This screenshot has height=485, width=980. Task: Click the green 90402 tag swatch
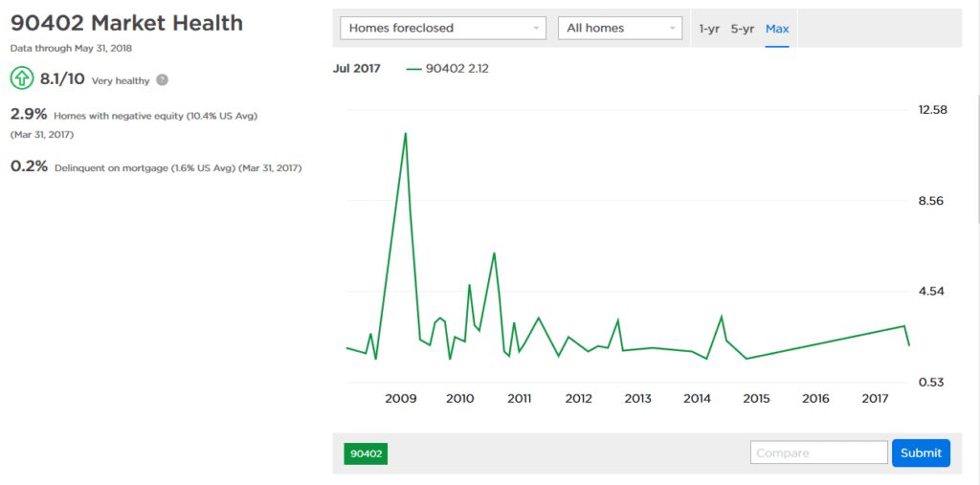coord(367,453)
